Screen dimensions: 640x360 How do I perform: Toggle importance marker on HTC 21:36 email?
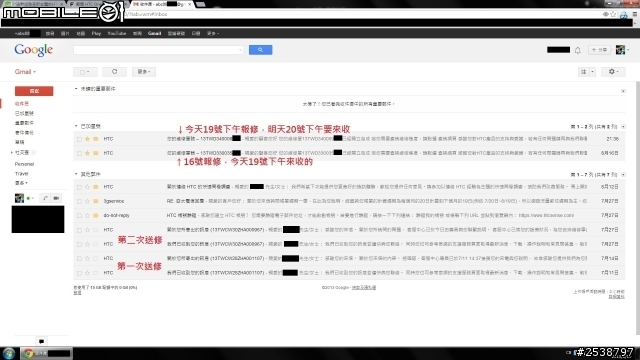coord(96,139)
